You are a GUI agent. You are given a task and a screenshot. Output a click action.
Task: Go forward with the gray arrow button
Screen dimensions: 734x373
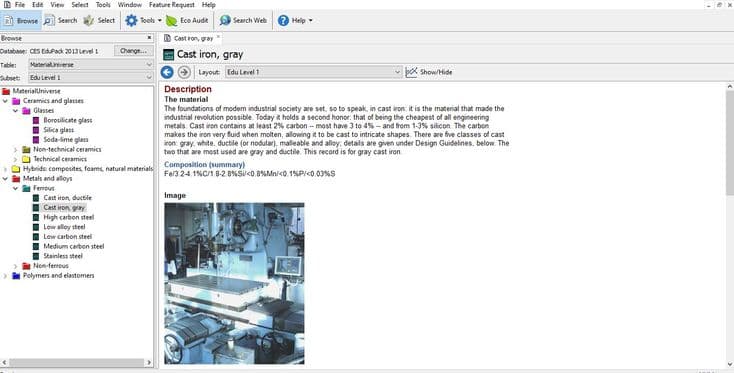tap(184, 72)
